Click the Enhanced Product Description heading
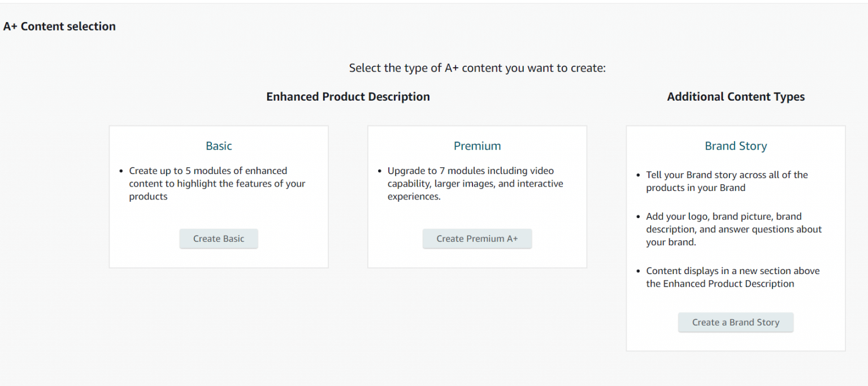This screenshot has height=386, width=868. coord(348,96)
